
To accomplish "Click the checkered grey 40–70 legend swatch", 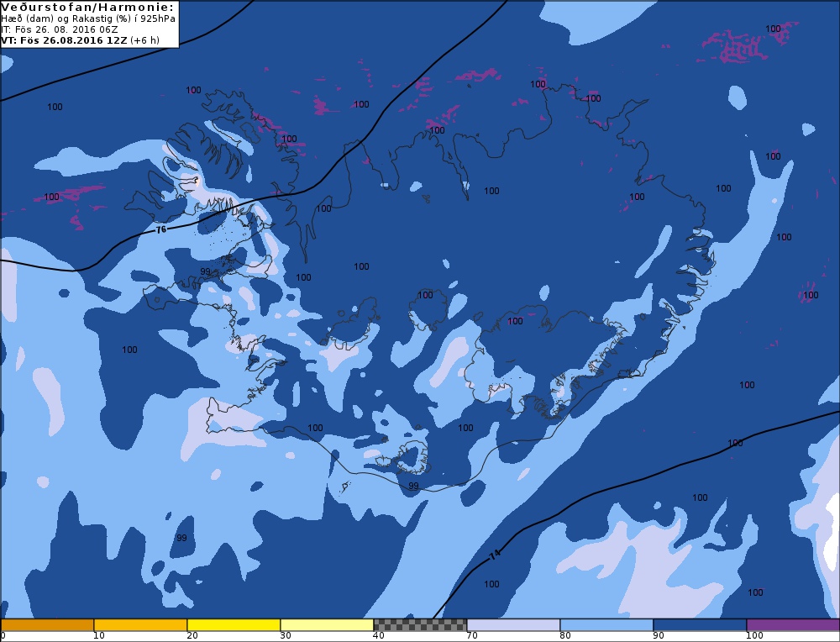I will (x=420, y=625).
